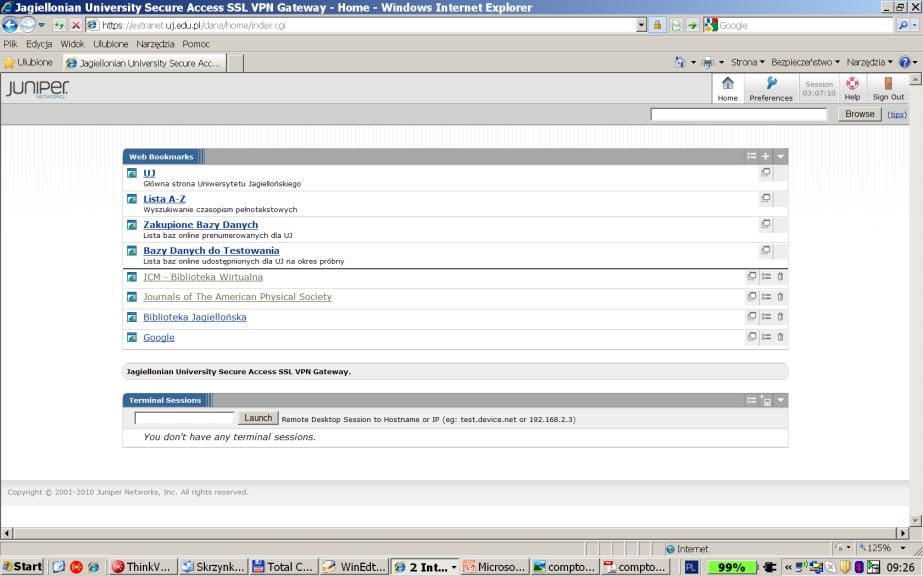923x577 pixels.
Task: Open the Widok menu
Action: (72, 44)
